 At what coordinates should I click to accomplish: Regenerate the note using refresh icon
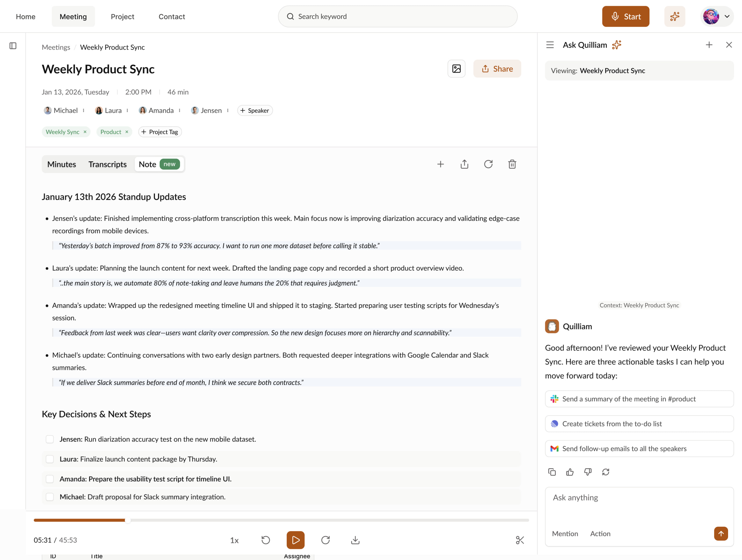coord(488,164)
